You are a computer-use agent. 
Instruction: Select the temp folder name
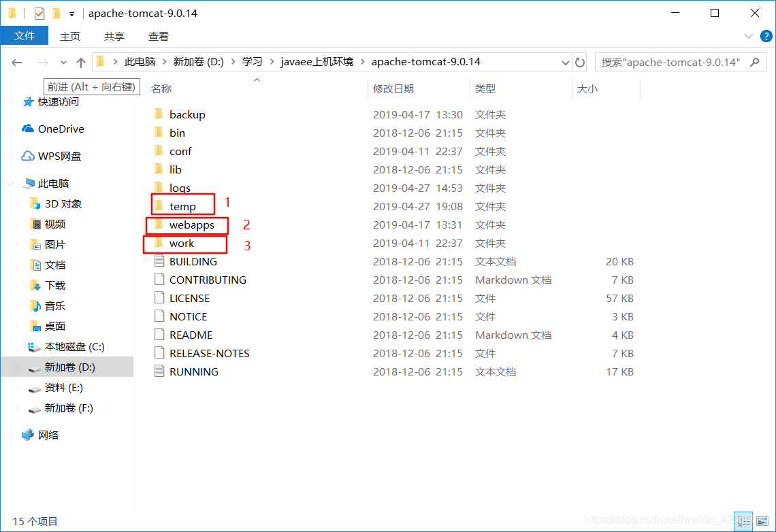[182, 207]
